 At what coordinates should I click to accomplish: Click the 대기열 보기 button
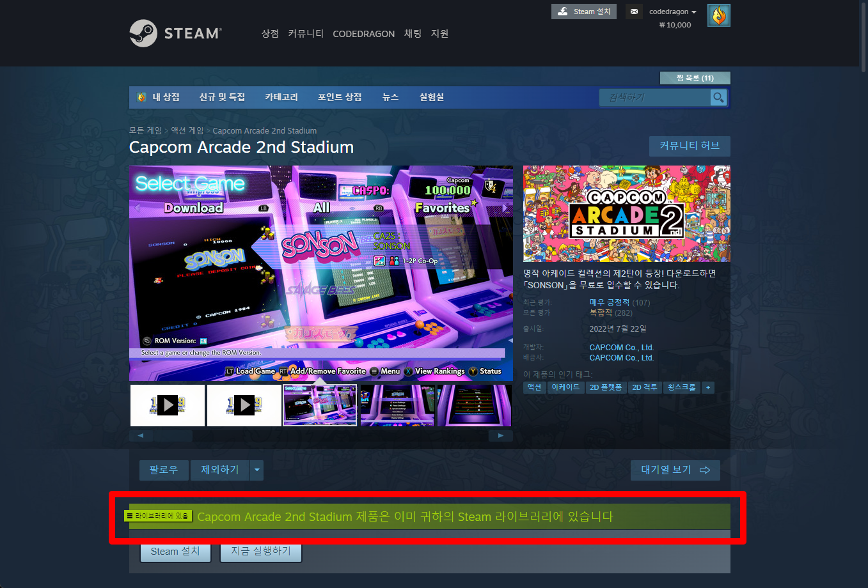675,470
